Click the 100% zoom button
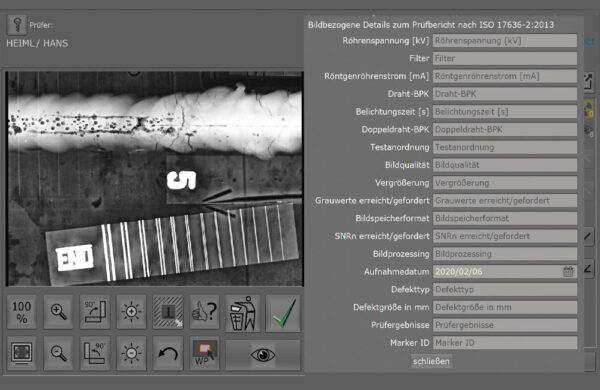The height and width of the screenshot is (390, 600). [21, 312]
